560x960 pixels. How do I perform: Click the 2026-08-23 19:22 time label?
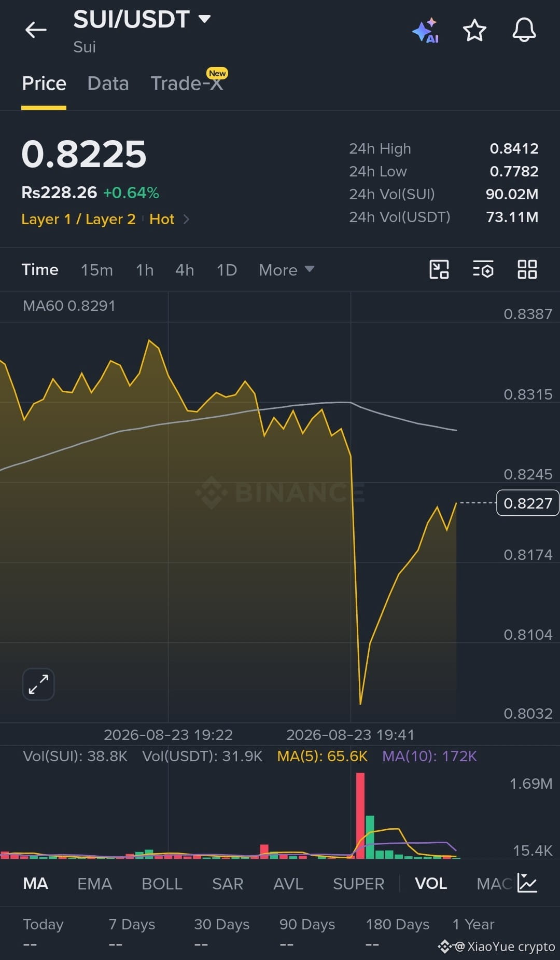click(x=168, y=735)
